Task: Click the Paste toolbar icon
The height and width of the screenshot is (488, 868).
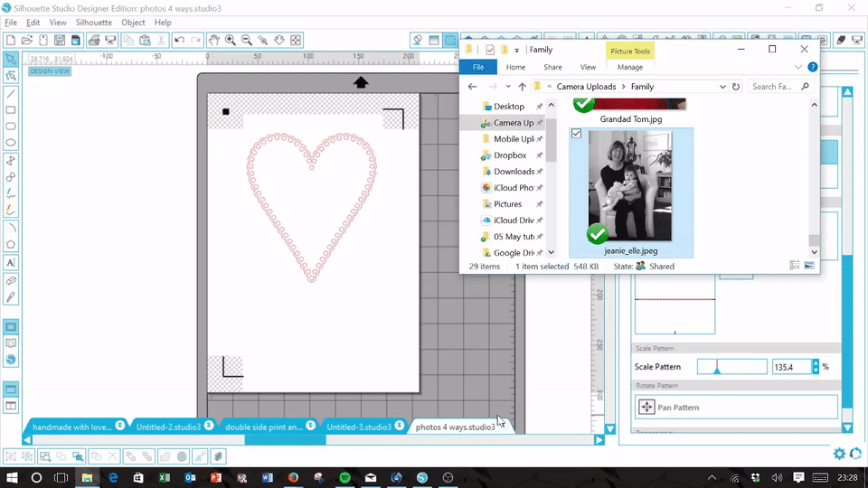Action: pyautogui.click(x=145, y=40)
